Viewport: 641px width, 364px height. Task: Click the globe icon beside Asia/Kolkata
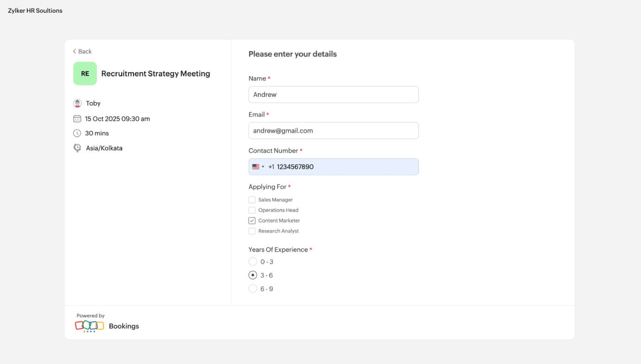77,148
